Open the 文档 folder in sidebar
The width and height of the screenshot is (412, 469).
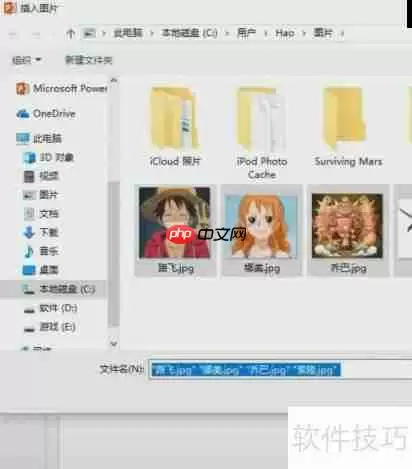pos(41,213)
